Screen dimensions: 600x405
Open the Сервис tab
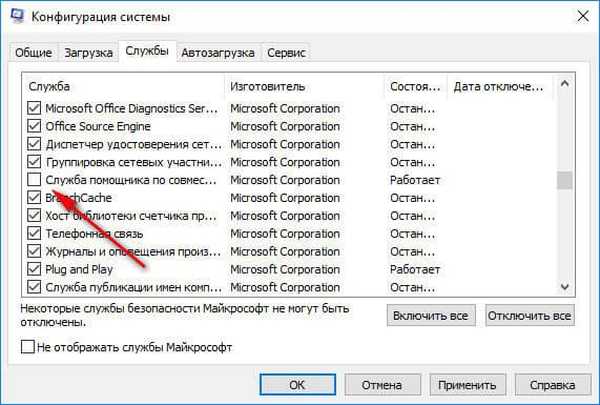tap(287, 52)
